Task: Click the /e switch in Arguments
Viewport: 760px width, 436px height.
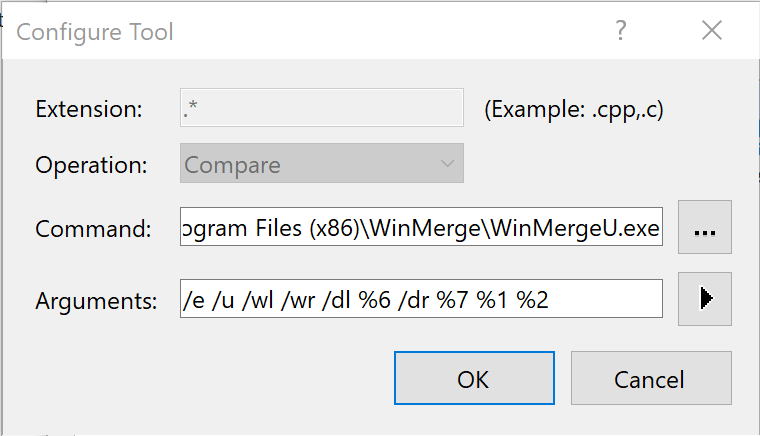Action: [193, 300]
